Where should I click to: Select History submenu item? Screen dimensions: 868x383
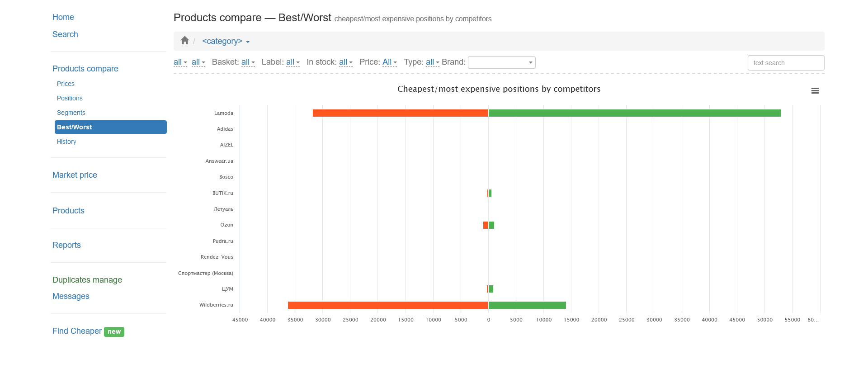click(66, 142)
